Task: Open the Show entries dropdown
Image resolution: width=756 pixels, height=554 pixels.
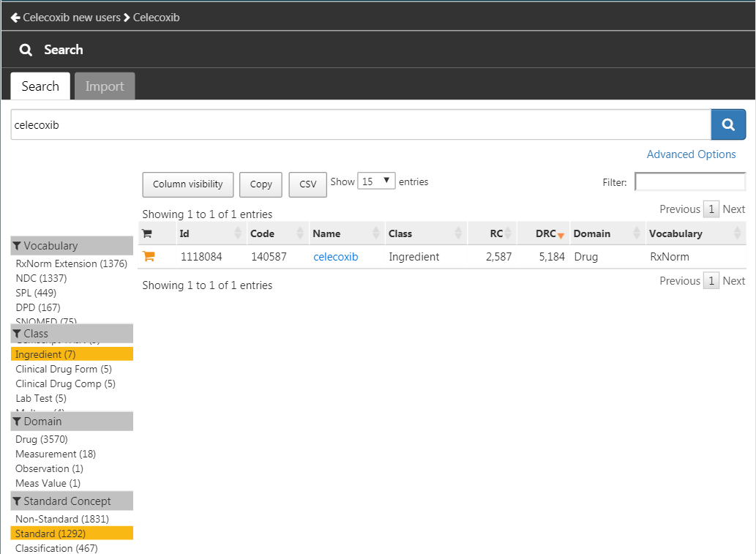Action: pyautogui.click(x=376, y=181)
